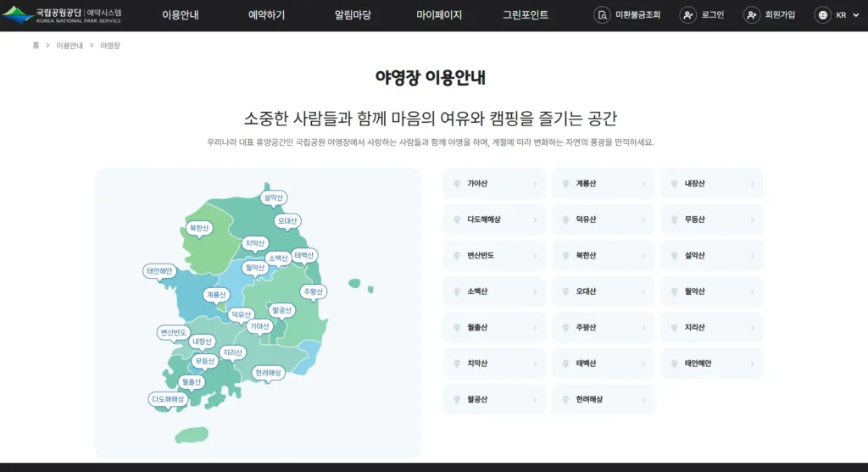Go to 홈 in breadcrumb
Screen dimensions: 868x472
(x=36, y=46)
